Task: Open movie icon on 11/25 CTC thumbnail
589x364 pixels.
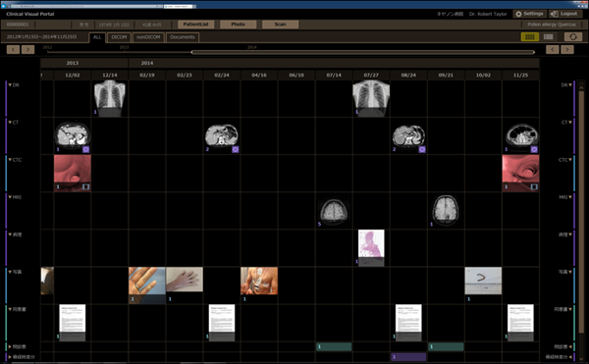Action: tap(534, 186)
